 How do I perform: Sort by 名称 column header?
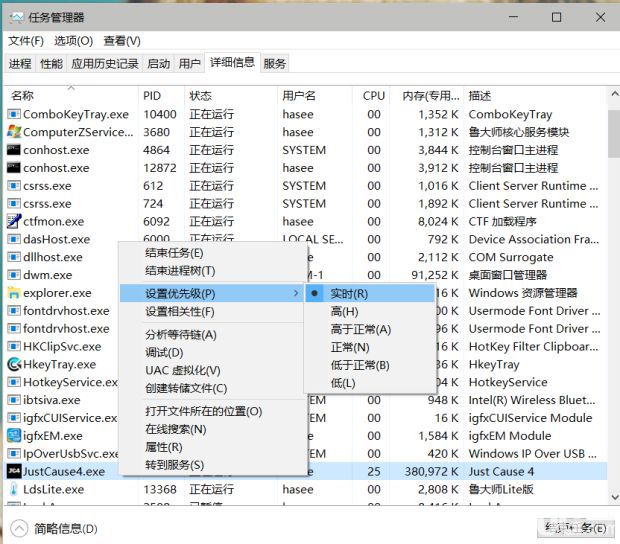71,95
